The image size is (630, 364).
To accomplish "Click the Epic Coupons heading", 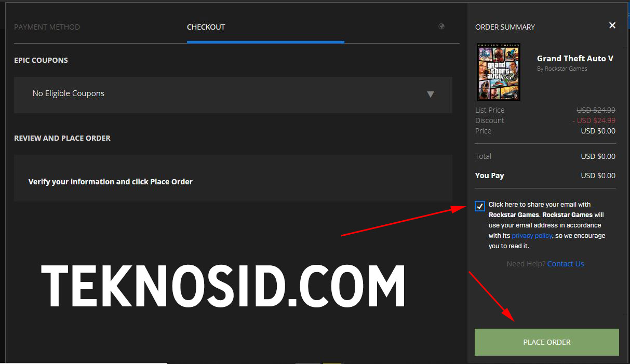I will [x=41, y=60].
